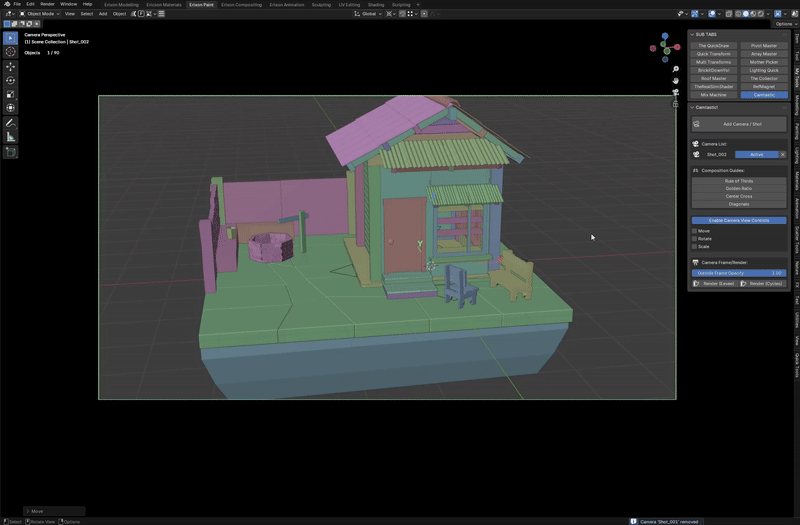Collapse the Camtastic! panel

coord(692,108)
